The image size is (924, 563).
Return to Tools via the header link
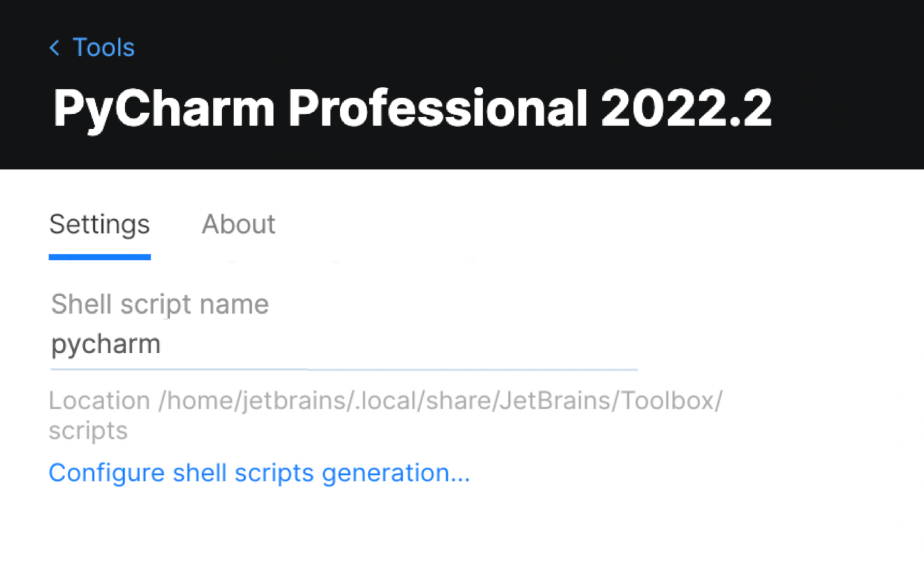click(x=103, y=47)
